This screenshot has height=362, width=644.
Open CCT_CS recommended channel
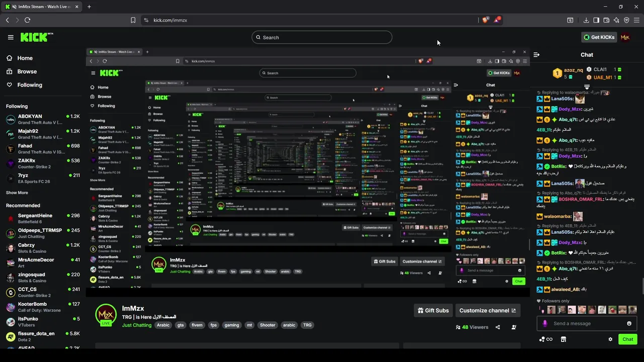click(43, 292)
